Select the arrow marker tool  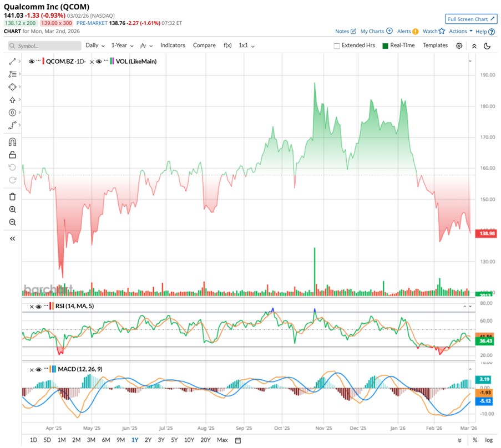pos(12,100)
